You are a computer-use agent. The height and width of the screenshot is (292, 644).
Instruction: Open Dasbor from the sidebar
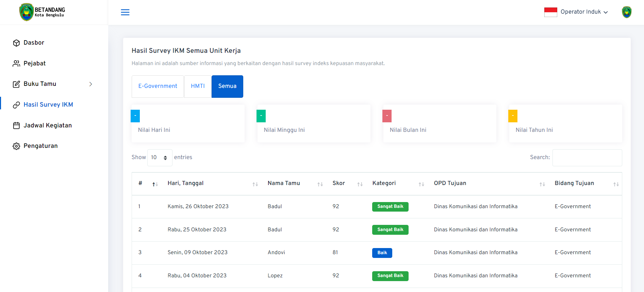click(x=34, y=43)
